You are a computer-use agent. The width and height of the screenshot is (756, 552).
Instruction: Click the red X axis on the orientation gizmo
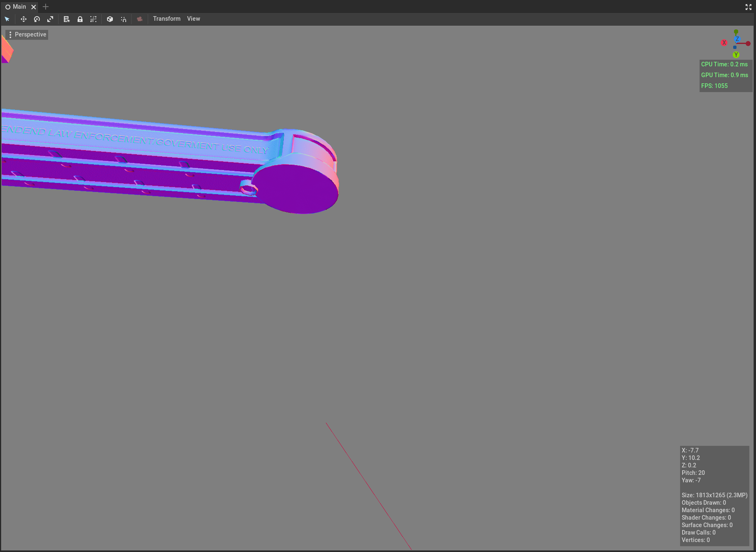click(x=724, y=43)
